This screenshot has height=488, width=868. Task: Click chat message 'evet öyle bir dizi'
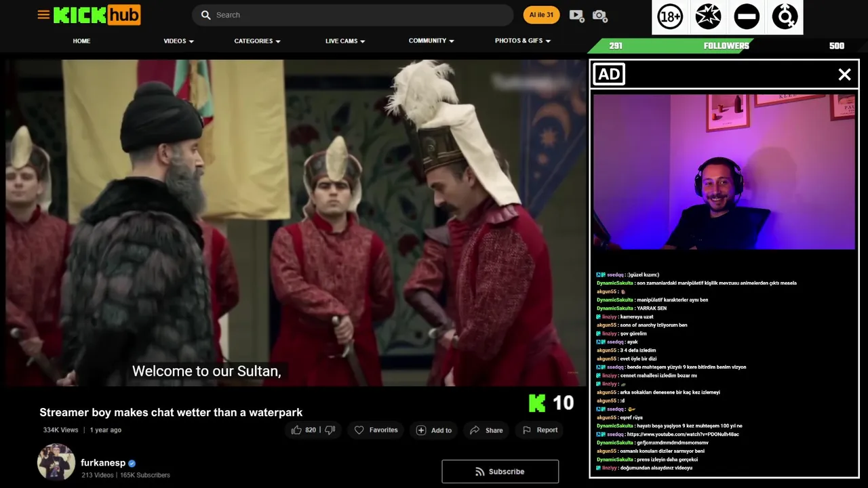point(638,359)
